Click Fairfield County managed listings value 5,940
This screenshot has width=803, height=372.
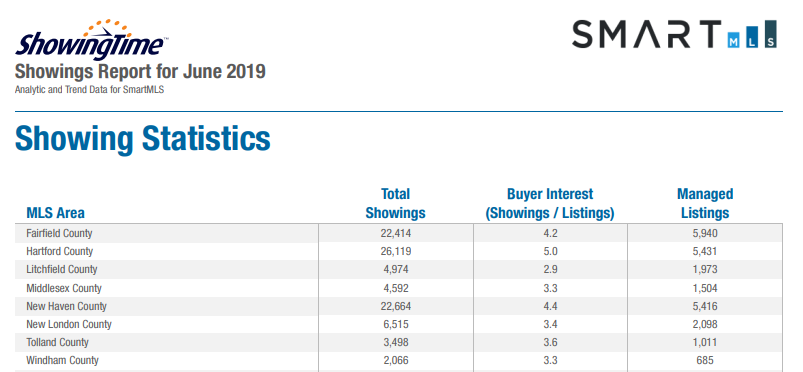pyautogui.click(x=705, y=234)
